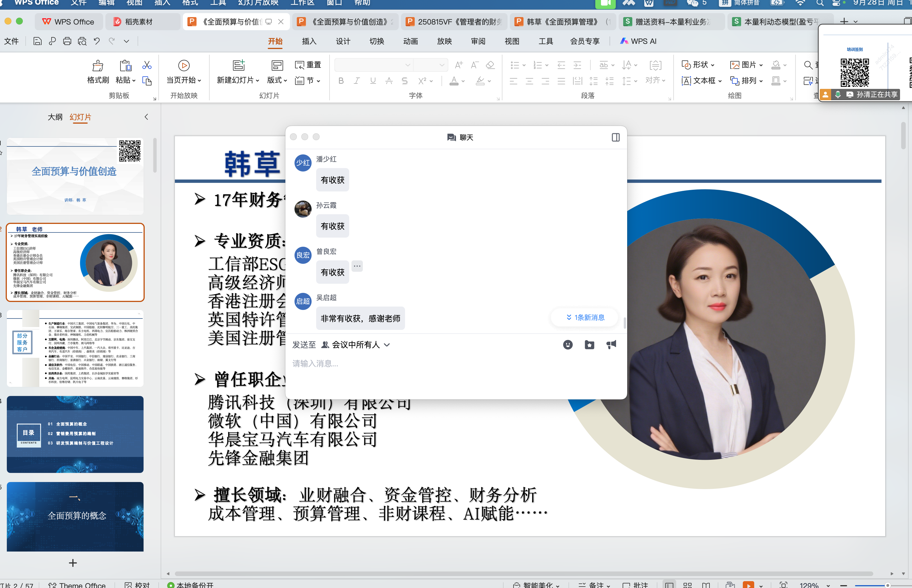Switch to the 插入 ribbon tab
This screenshot has width=912, height=588.
point(309,41)
